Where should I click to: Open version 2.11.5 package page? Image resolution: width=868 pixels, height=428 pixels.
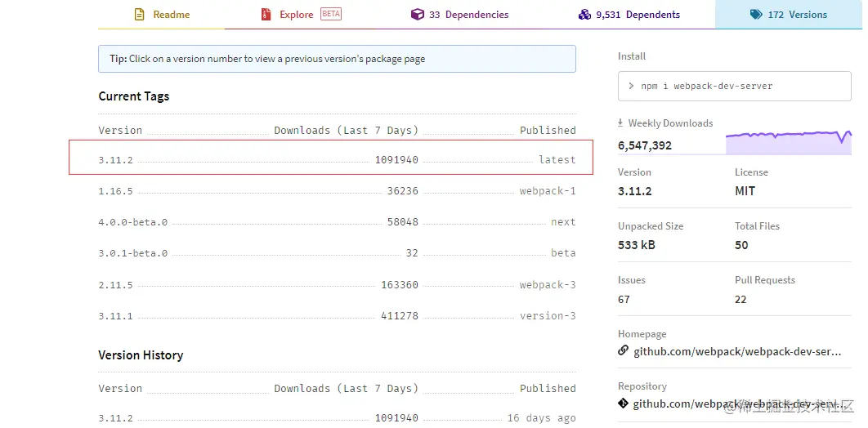(116, 285)
